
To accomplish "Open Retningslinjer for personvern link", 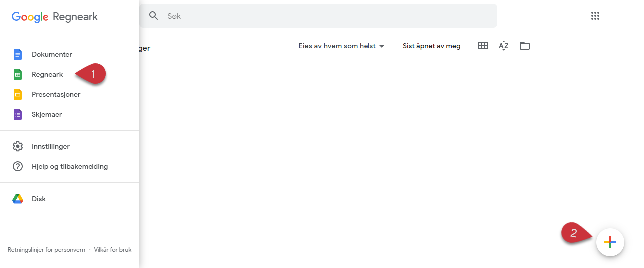I will pyautogui.click(x=46, y=250).
